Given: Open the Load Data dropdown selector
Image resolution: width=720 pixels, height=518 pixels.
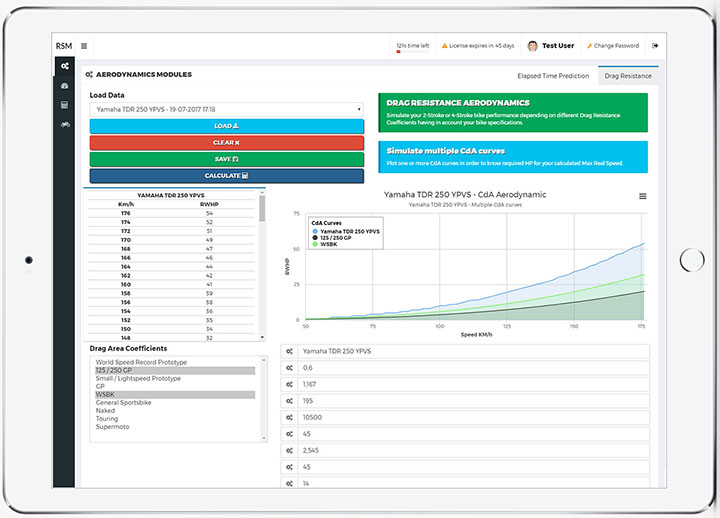Looking at the screenshot, I should (226, 109).
